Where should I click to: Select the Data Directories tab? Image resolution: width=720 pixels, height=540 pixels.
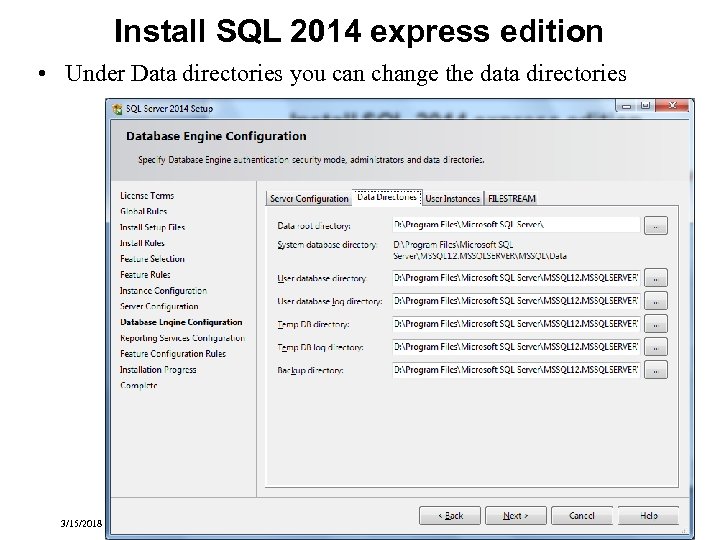387,197
